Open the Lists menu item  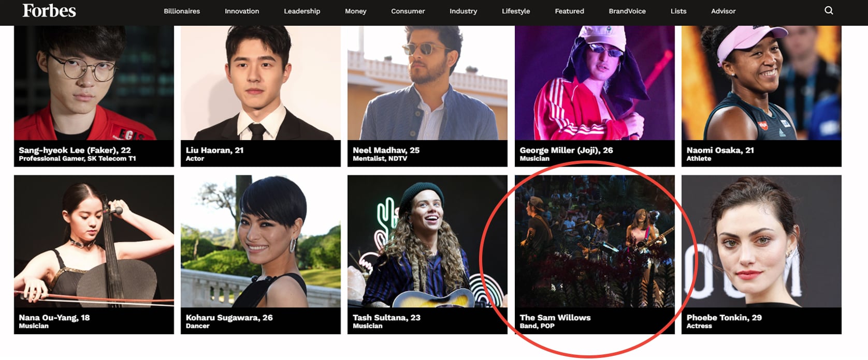(678, 11)
